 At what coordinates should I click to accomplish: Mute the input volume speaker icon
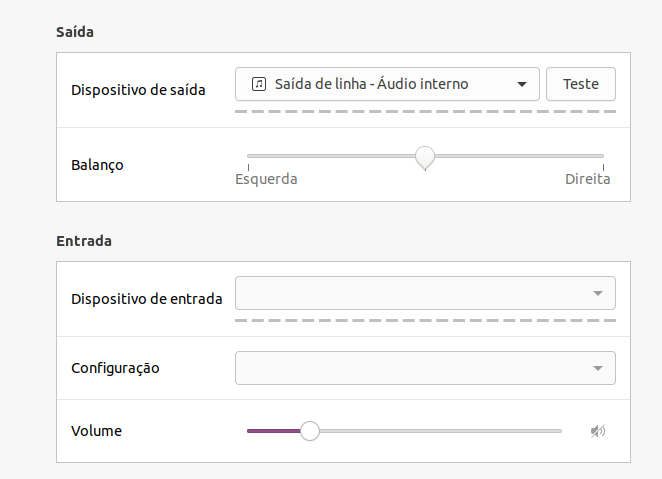(x=598, y=431)
